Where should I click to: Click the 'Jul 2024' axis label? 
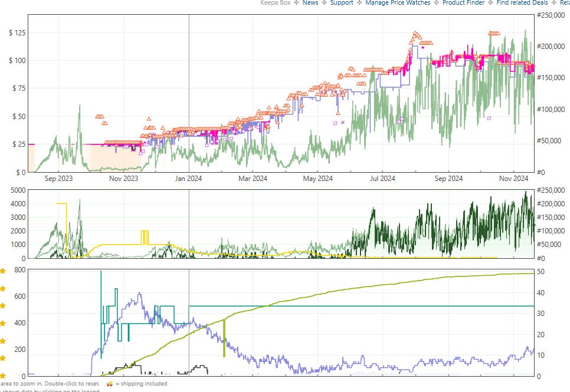click(382, 179)
